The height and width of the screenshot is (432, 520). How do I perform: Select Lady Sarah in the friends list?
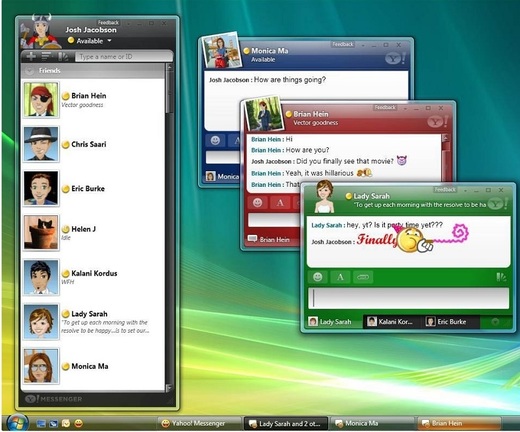point(93,321)
